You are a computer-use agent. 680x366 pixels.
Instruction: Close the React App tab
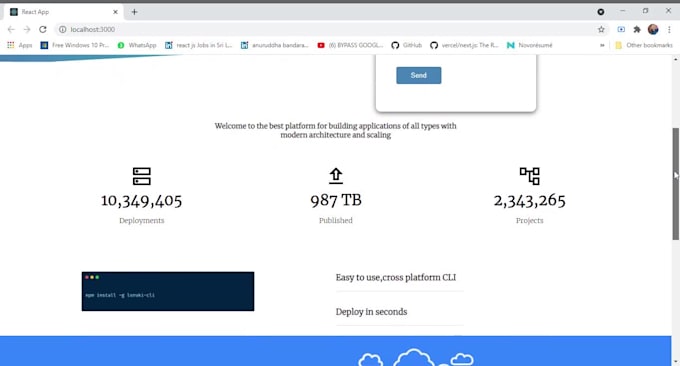tap(115, 12)
